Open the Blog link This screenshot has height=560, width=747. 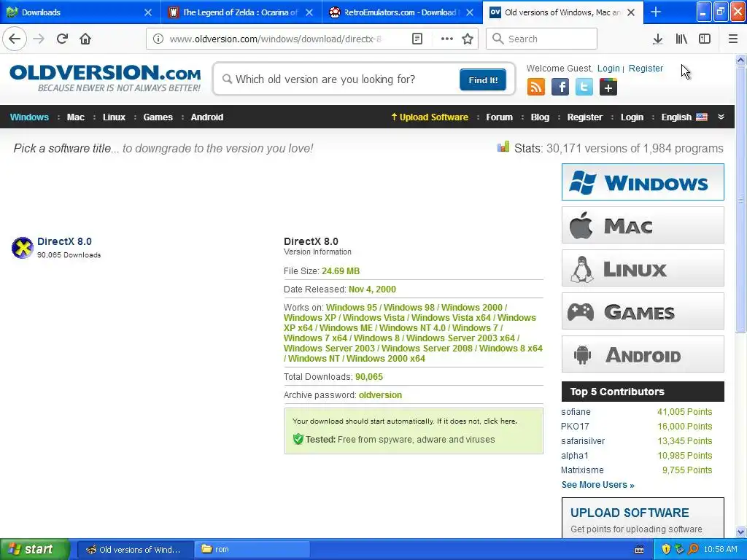tap(540, 117)
